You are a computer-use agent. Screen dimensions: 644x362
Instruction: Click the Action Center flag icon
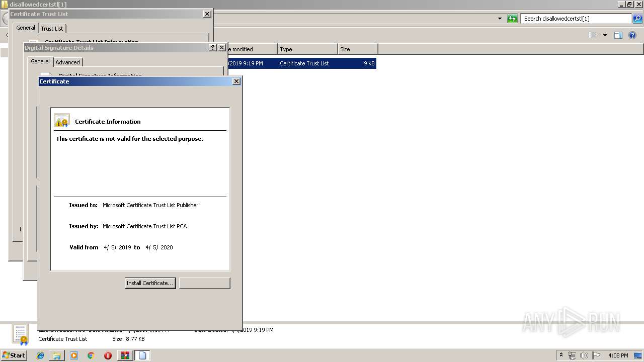tap(596, 355)
